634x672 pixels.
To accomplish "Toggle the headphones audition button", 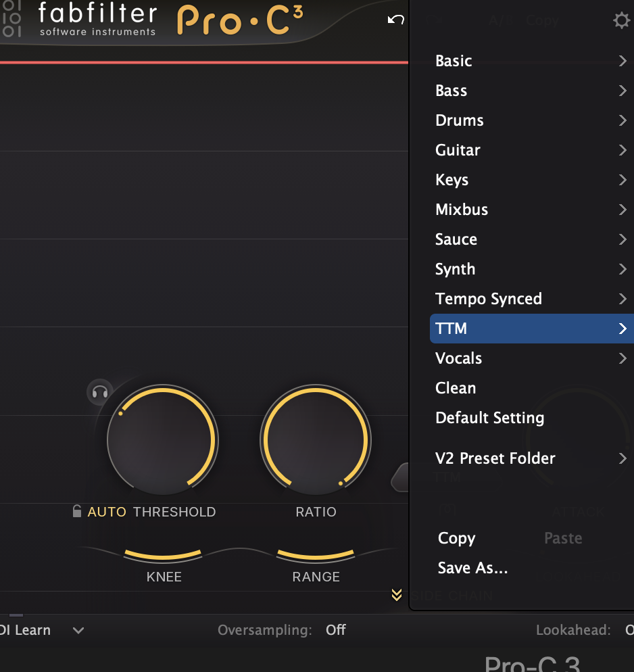I will pyautogui.click(x=100, y=392).
